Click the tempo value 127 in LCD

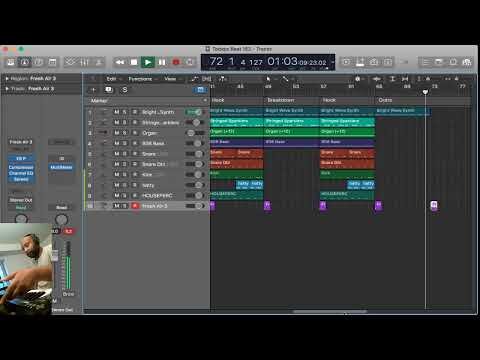(x=256, y=62)
